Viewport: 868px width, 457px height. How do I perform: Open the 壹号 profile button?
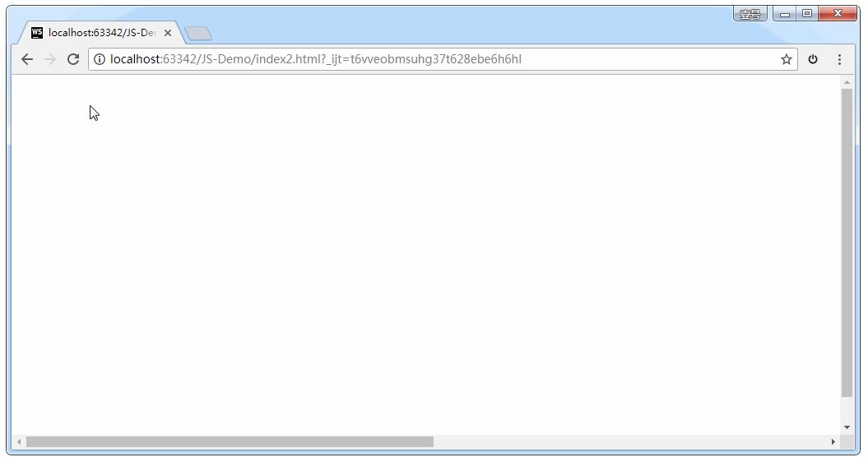coord(750,14)
